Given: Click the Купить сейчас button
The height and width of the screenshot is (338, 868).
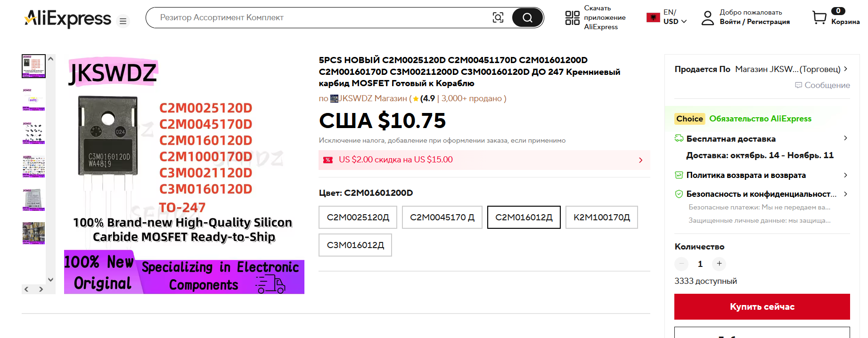Looking at the screenshot, I should point(762,306).
